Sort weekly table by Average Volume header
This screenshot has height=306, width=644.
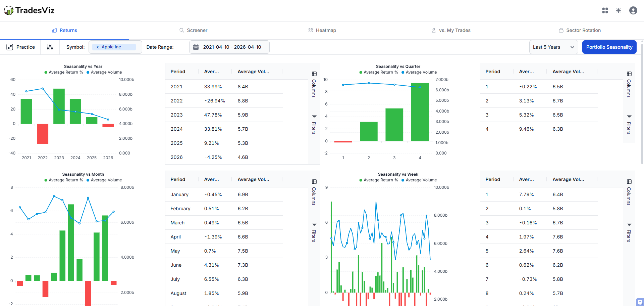point(568,179)
